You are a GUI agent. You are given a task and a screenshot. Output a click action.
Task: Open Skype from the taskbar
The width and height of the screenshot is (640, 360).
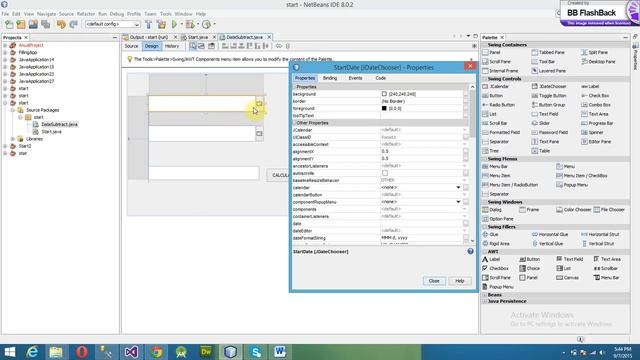point(256,352)
